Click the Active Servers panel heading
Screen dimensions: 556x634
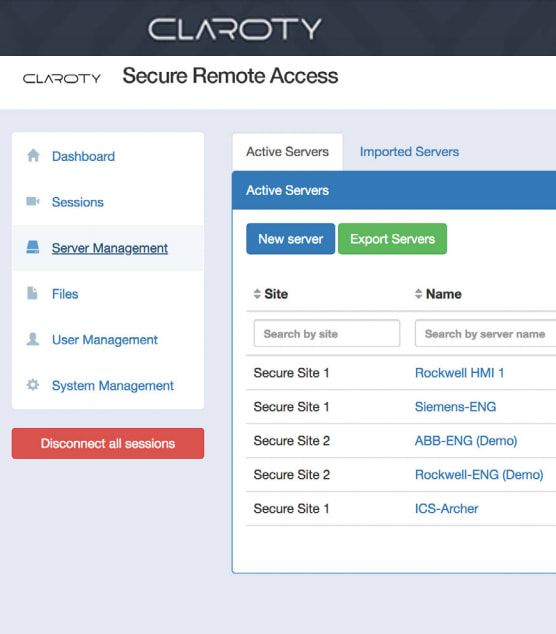click(x=287, y=190)
